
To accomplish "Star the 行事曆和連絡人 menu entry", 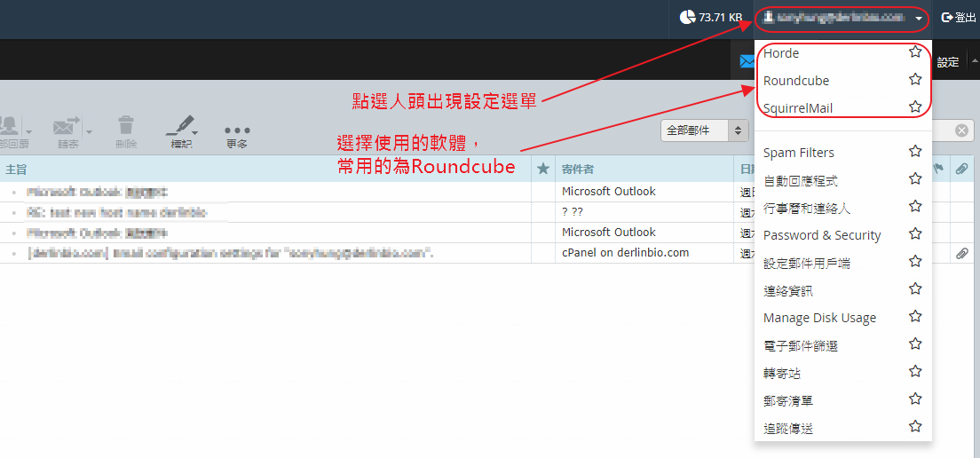I will tap(915, 206).
